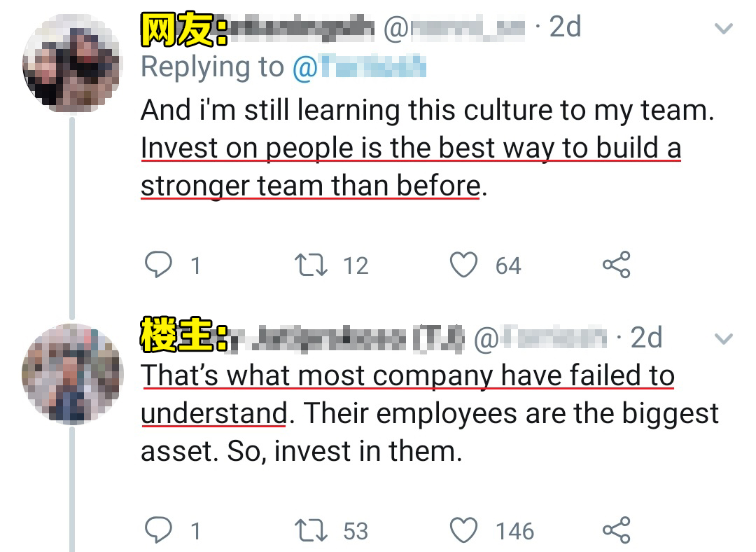Click the @handle in the second tweet header
This screenshot has height=552, width=756.
(x=539, y=339)
